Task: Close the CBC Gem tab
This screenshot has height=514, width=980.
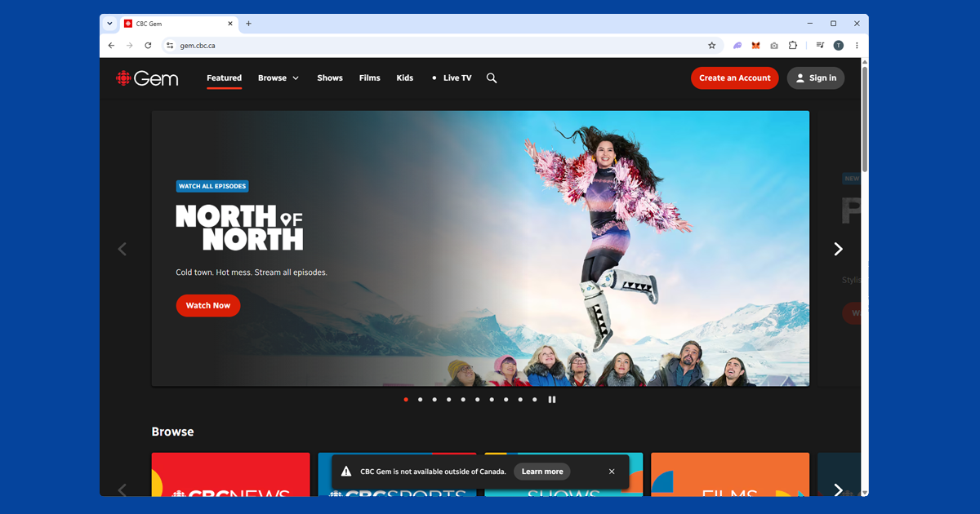Action: (230, 24)
